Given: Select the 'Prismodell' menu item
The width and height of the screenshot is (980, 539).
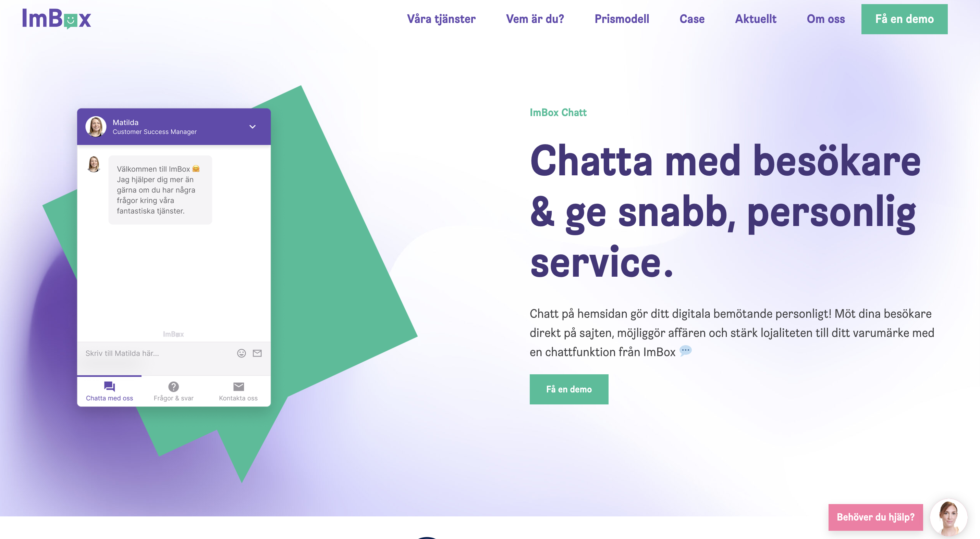Looking at the screenshot, I should [x=622, y=18].
